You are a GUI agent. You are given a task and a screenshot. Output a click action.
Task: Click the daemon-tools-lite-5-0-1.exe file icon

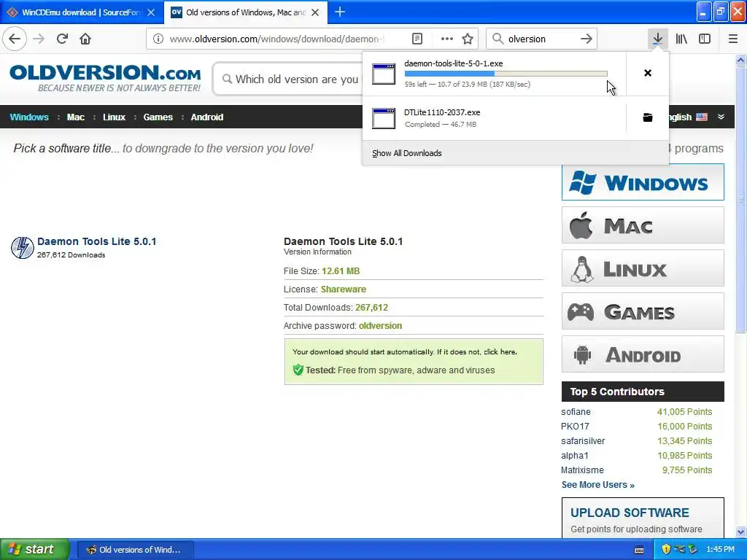point(384,74)
